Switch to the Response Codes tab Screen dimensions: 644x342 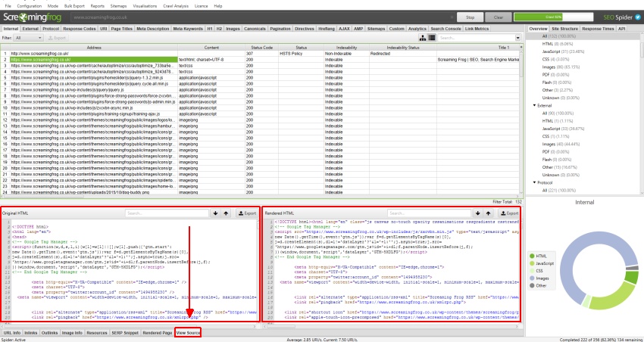[80, 29]
